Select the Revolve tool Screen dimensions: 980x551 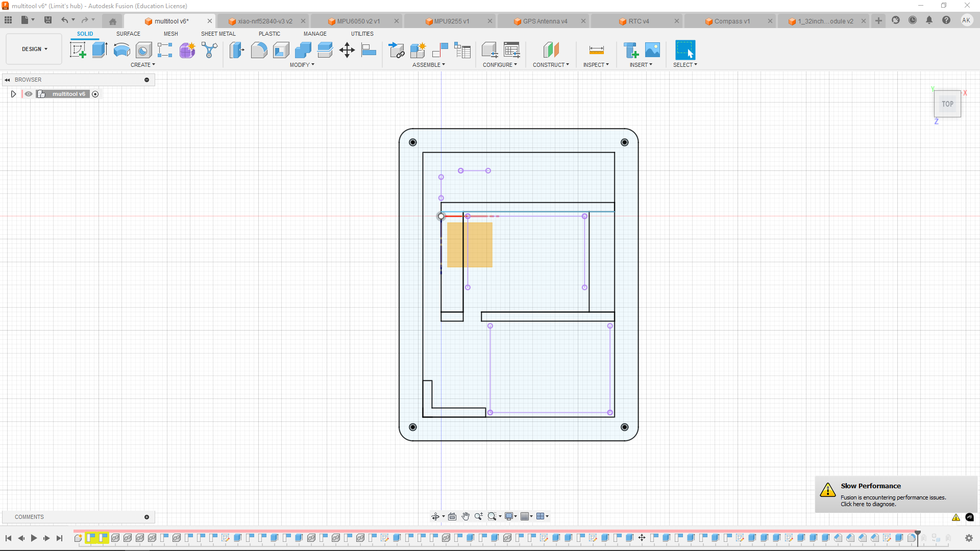[121, 50]
